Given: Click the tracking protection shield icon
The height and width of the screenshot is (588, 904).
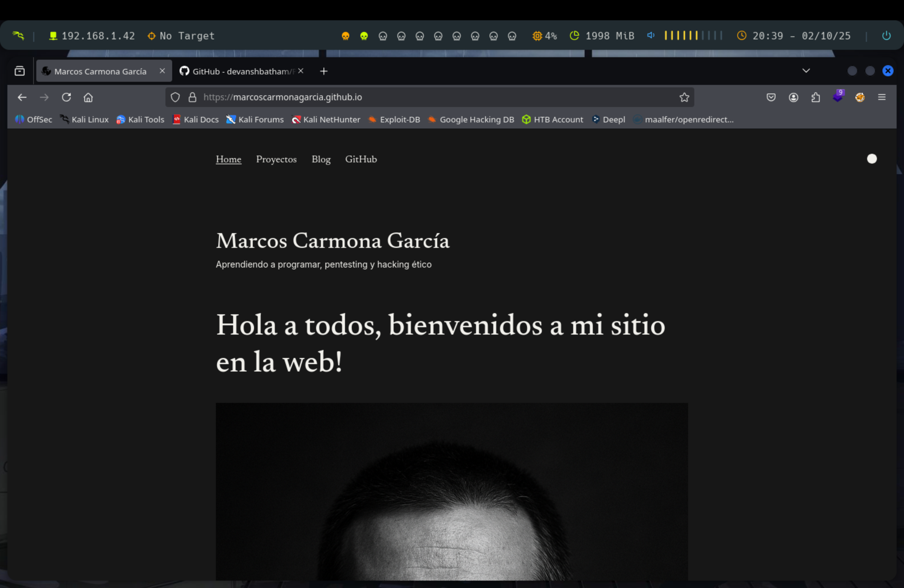Looking at the screenshot, I should 175,97.
